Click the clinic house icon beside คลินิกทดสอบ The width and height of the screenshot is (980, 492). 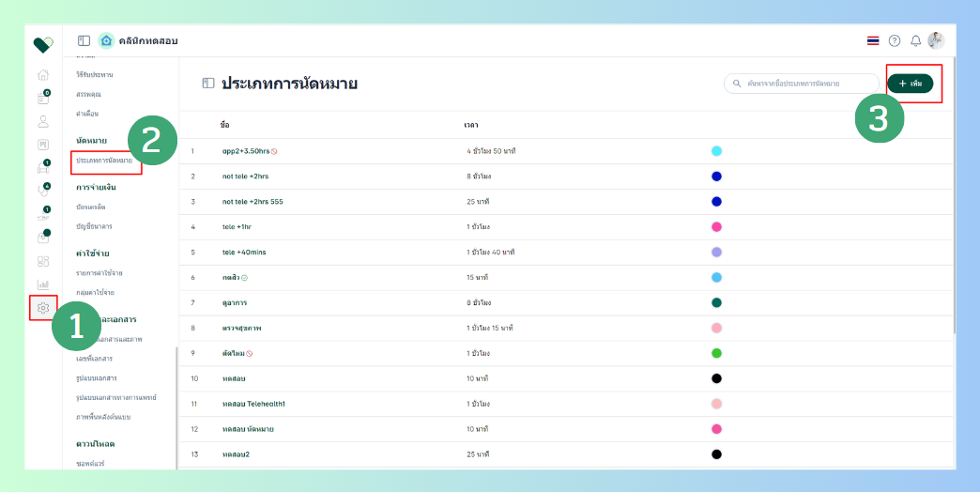(106, 40)
